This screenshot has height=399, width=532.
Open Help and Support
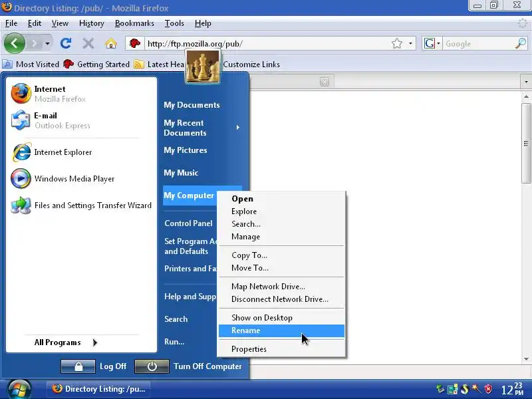pos(190,297)
